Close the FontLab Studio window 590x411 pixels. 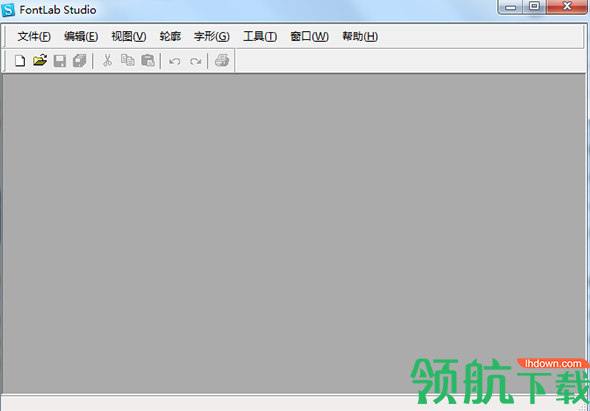pyautogui.click(x=567, y=7)
